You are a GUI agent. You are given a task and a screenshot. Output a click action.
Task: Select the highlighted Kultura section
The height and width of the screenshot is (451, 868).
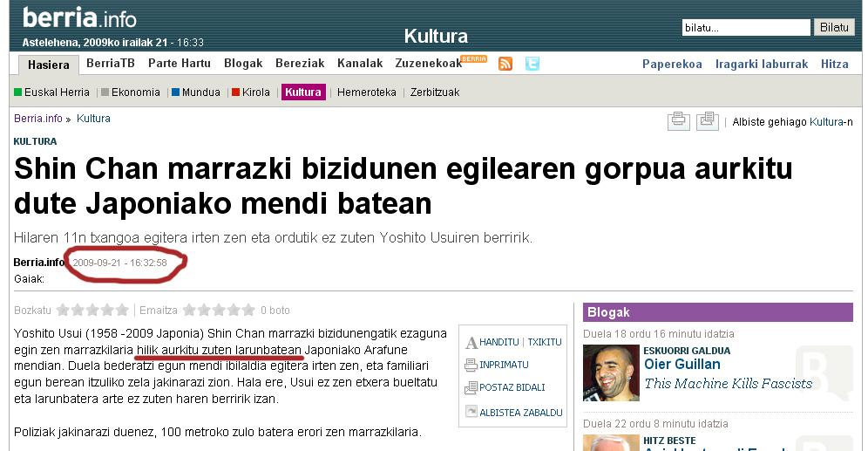(303, 92)
